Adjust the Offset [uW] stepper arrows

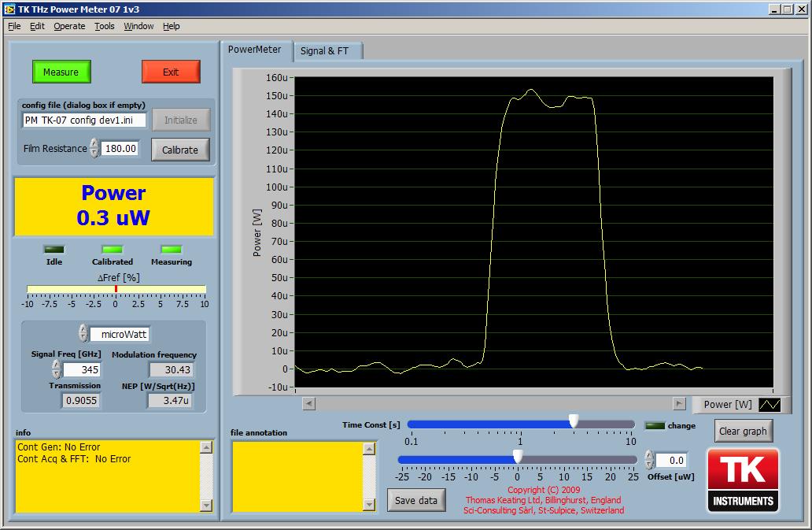(x=648, y=459)
